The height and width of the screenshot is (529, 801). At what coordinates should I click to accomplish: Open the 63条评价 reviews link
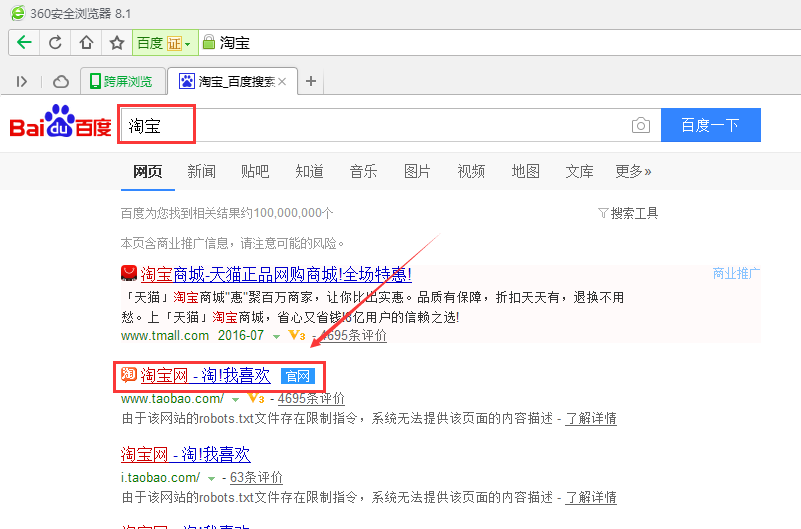[256, 477]
